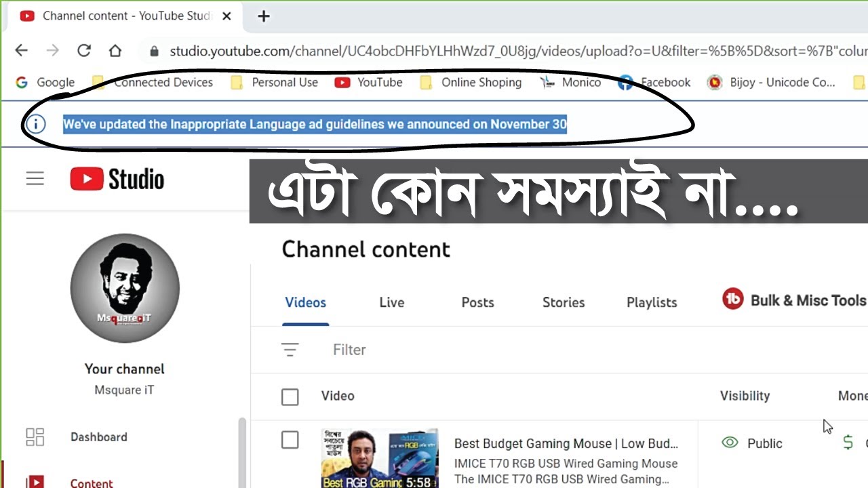
Task: Switch to the Stories tab
Action: coord(564,302)
